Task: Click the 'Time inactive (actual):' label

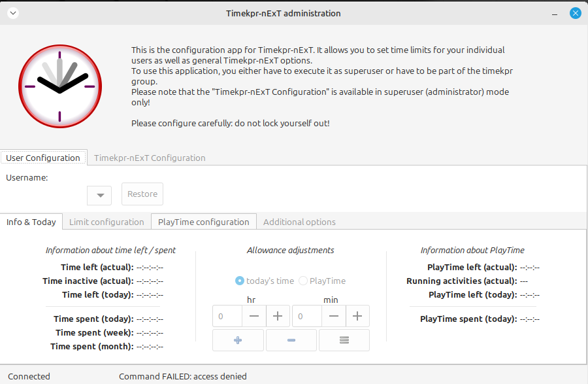Action: 88,281
